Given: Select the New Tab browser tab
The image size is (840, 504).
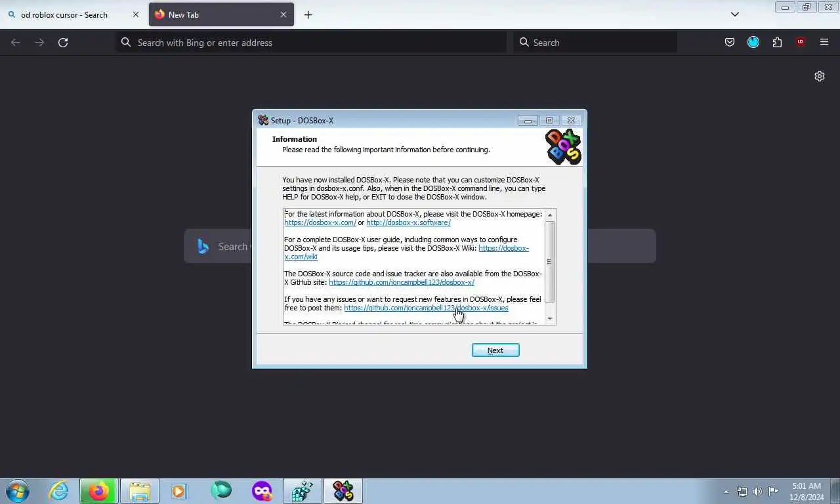Looking at the screenshot, I should pyautogui.click(x=221, y=14).
